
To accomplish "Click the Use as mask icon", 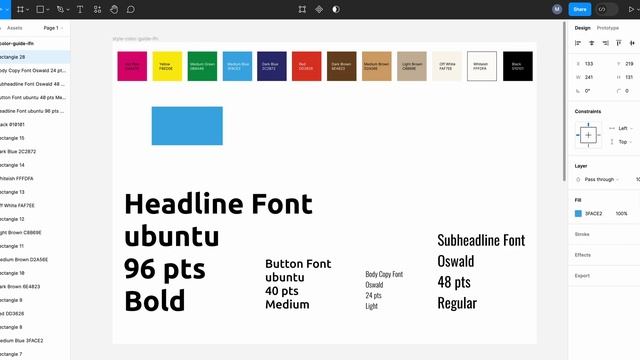I will (336, 9).
